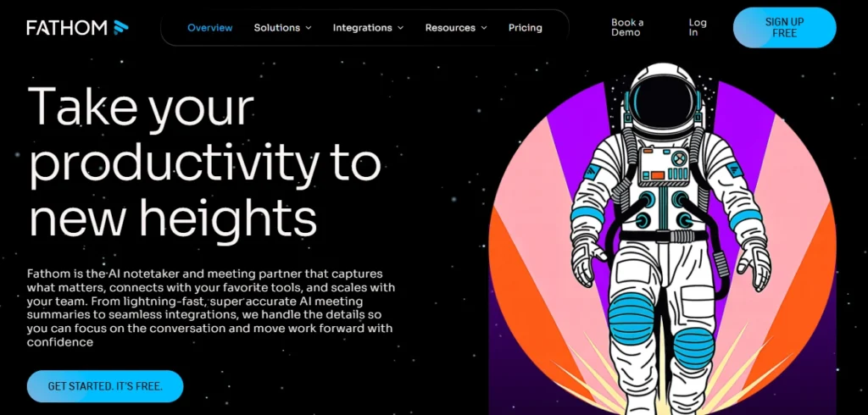The image size is (868, 415).
Task: Click the 'Take your productivity' headline
Action: point(203,163)
